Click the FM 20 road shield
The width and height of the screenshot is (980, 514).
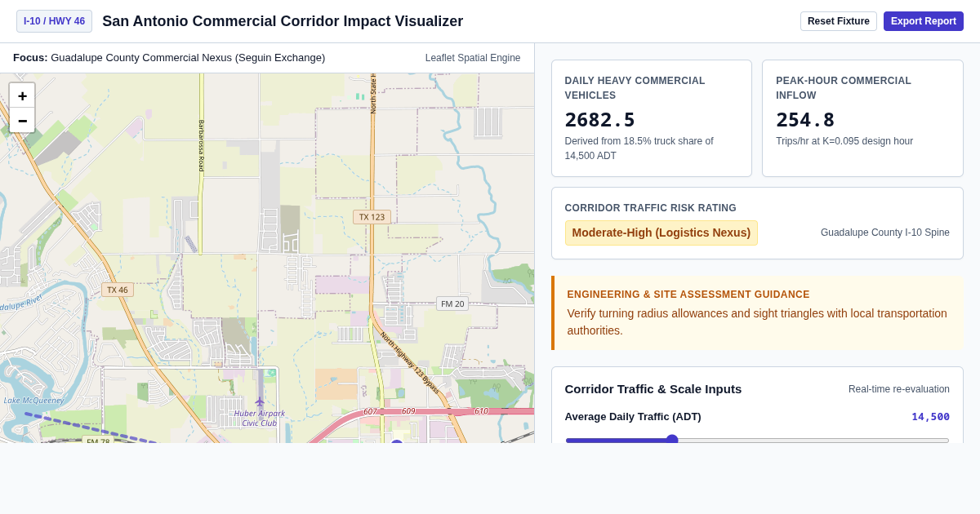(452, 304)
